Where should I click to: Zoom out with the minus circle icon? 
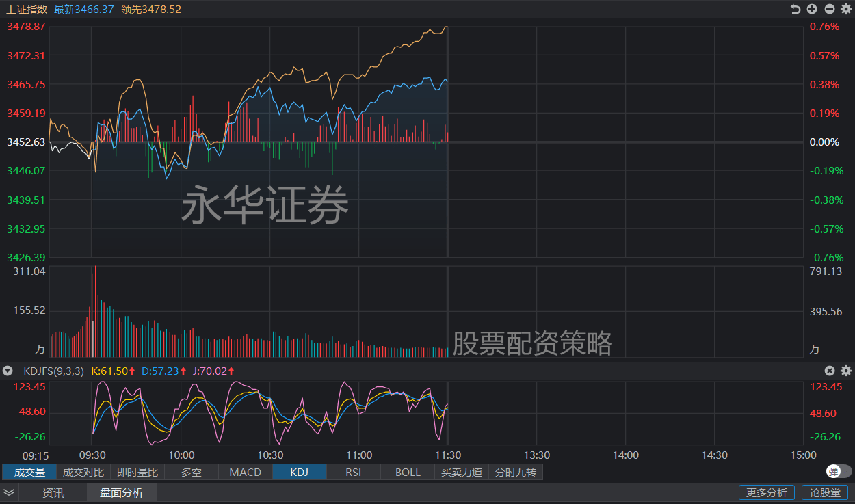(829, 9)
